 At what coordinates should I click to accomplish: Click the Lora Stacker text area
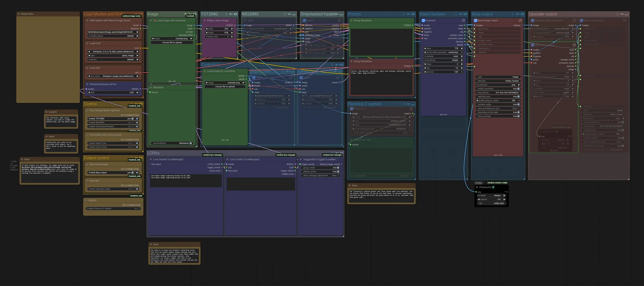coord(186,181)
